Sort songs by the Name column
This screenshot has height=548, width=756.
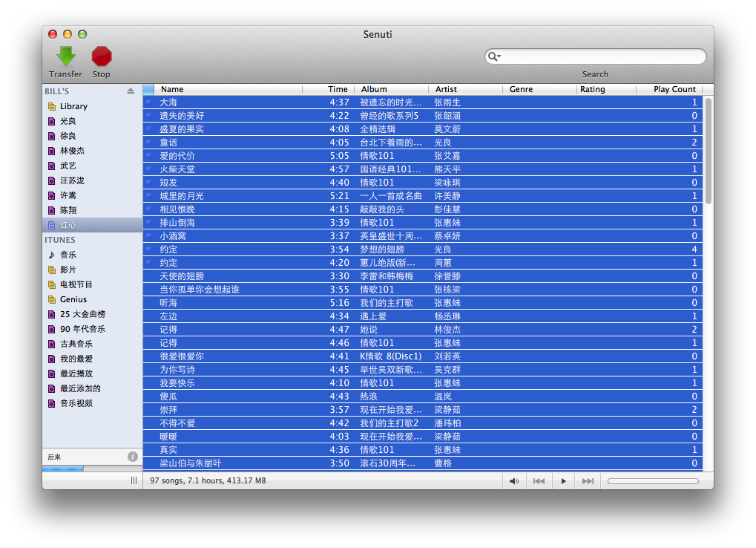(228, 89)
